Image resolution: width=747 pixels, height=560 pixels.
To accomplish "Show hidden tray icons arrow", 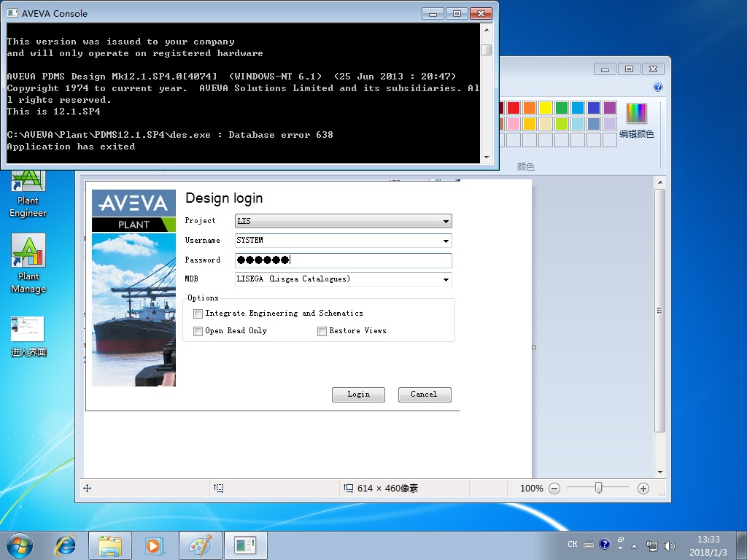I will (x=634, y=545).
